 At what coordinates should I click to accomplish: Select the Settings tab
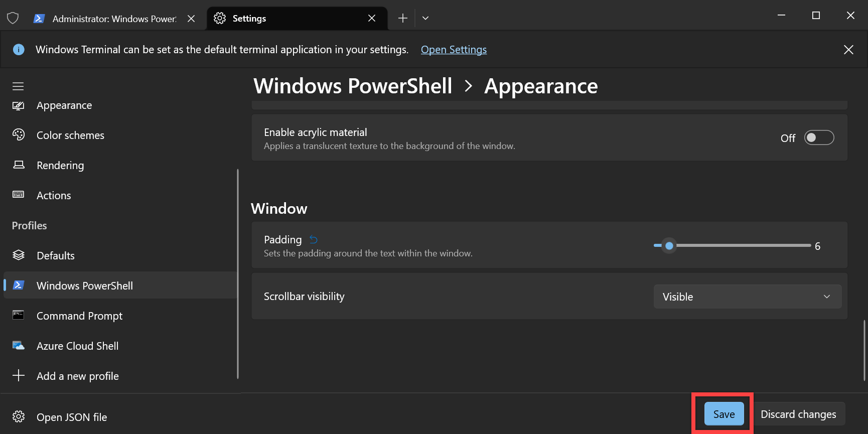[297, 19]
